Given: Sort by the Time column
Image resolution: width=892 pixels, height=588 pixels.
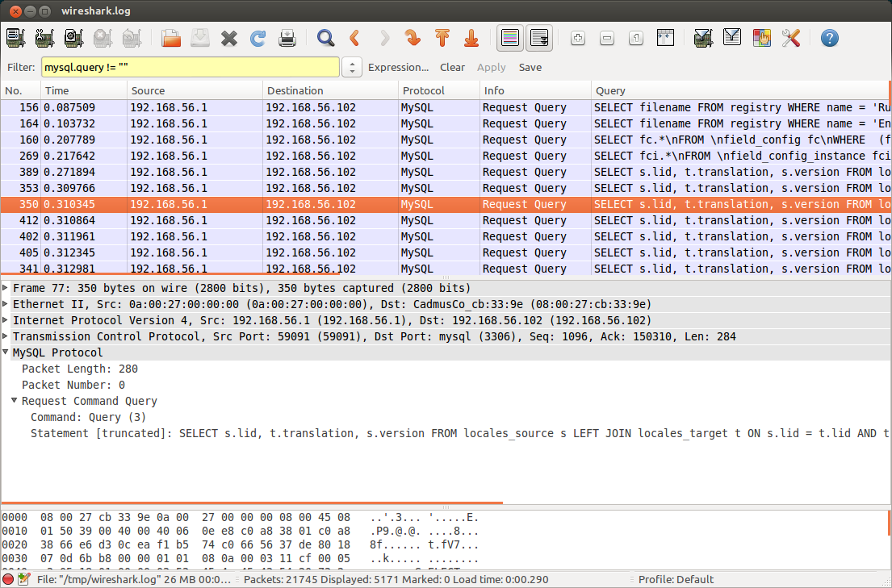Looking at the screenshot, I should (84, 90).
